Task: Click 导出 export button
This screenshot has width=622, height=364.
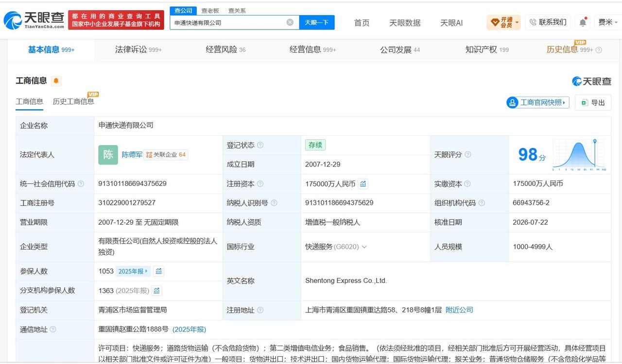Action: [593, 102]
